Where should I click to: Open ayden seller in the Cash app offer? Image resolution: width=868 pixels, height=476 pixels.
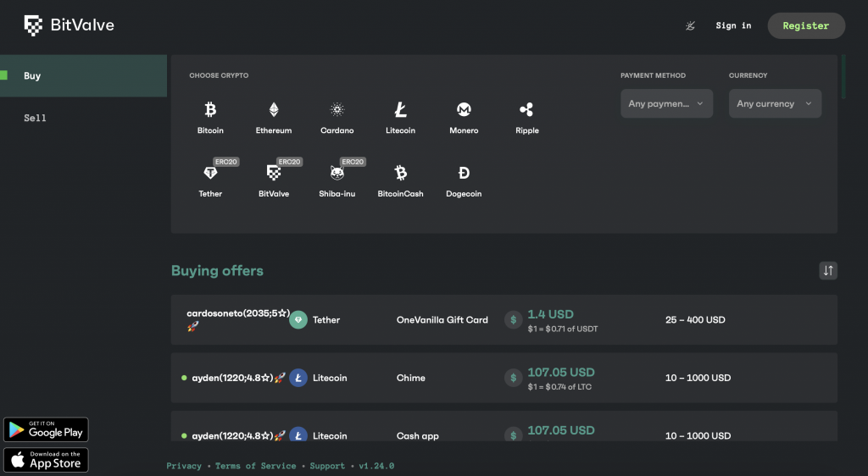[x=232, y=435]
